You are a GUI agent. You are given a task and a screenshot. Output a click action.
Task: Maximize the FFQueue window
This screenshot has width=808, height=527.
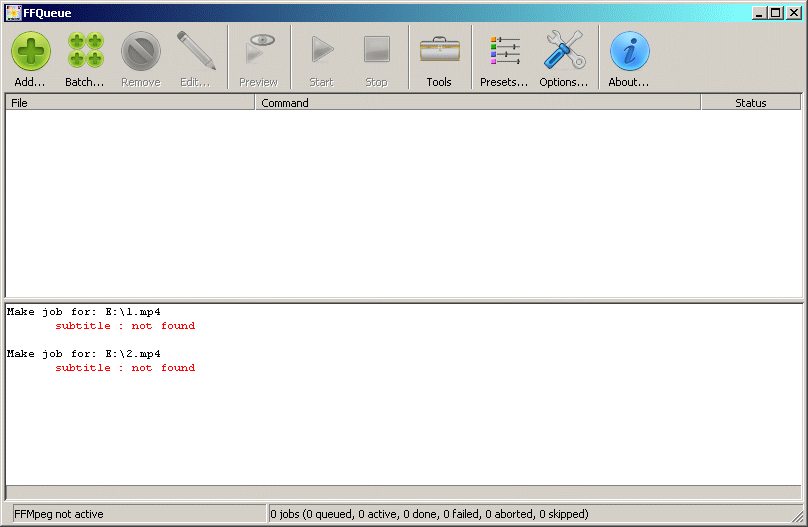click(x=776, y=13)
